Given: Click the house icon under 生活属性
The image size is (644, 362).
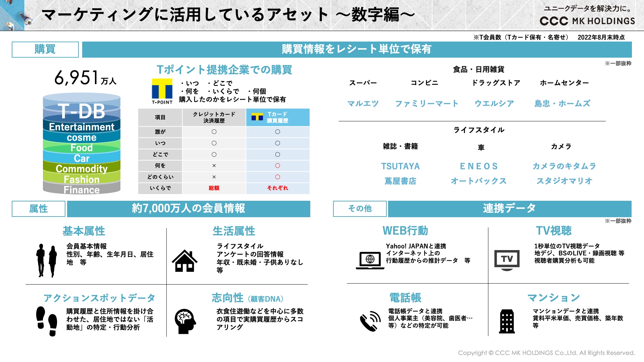Looking at the screenshot, I should pyautogui.click(x=184, y=261).
